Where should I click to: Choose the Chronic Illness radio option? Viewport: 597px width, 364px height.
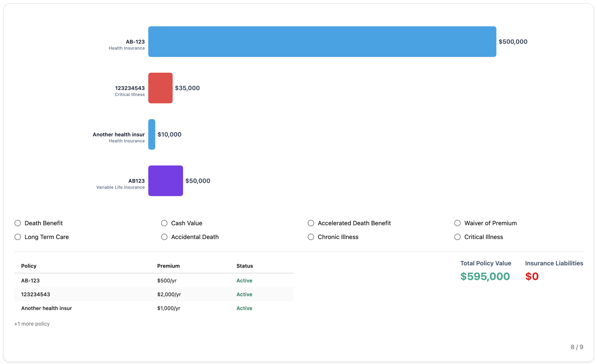[311, 237]
